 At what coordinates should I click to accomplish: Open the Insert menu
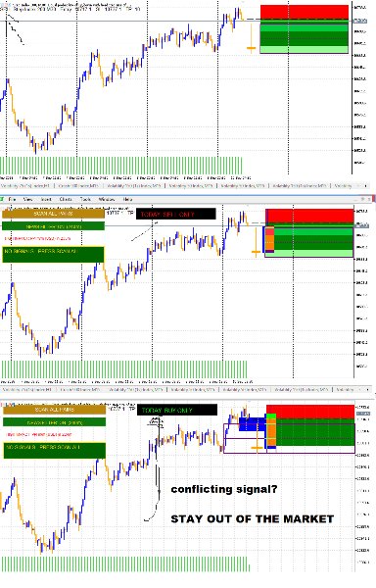pos(46,199)
